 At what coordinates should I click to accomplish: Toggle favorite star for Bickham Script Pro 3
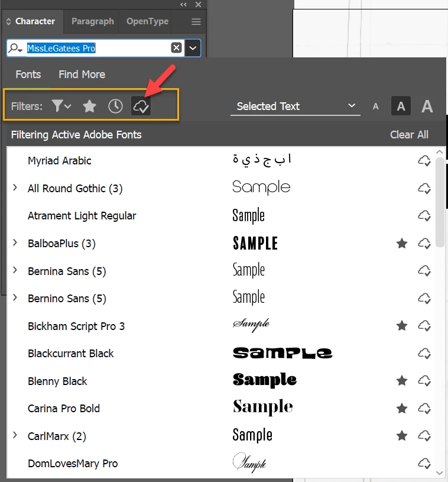click(402, 325)
